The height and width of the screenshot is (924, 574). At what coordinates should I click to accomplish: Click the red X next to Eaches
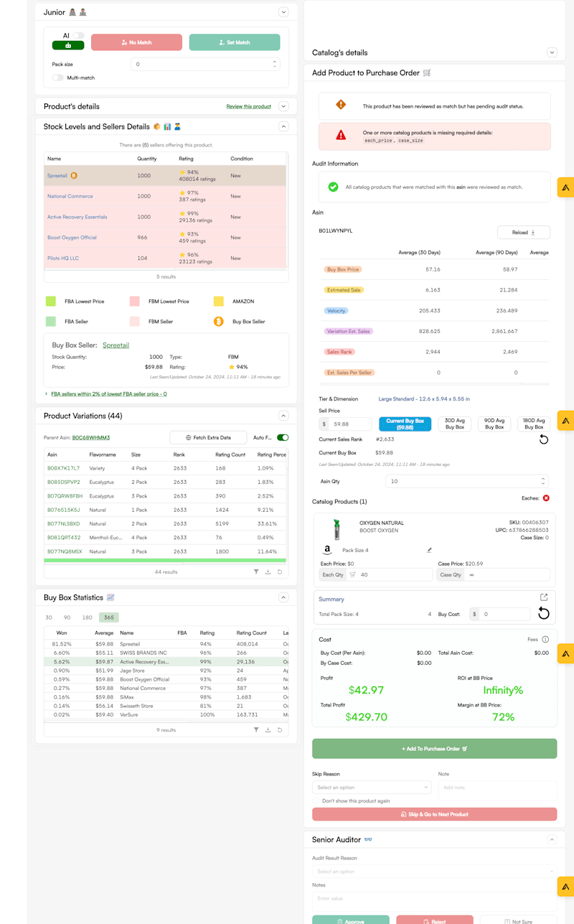tap(546, 498)
